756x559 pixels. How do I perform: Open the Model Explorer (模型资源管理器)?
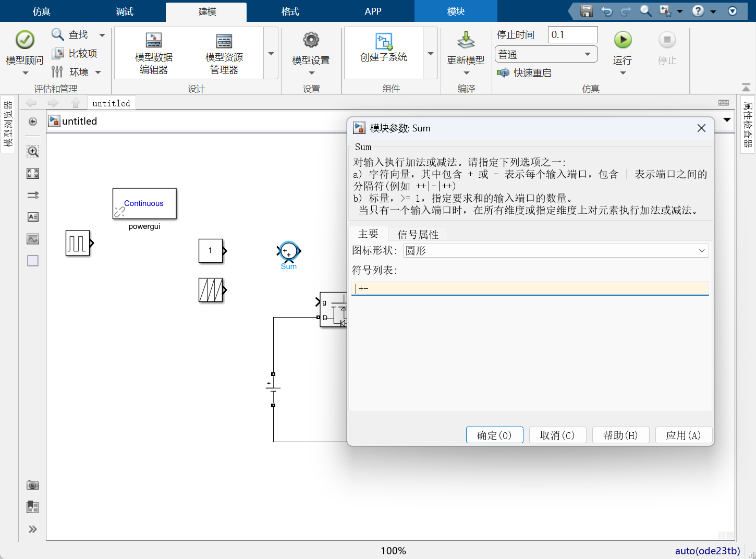point(224,53)
